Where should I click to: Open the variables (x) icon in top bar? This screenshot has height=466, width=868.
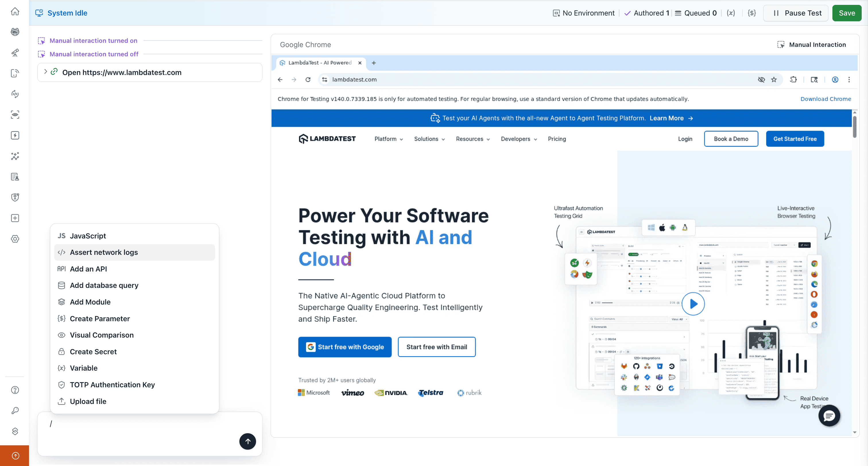pyautogui.click(x=731, y=13)
